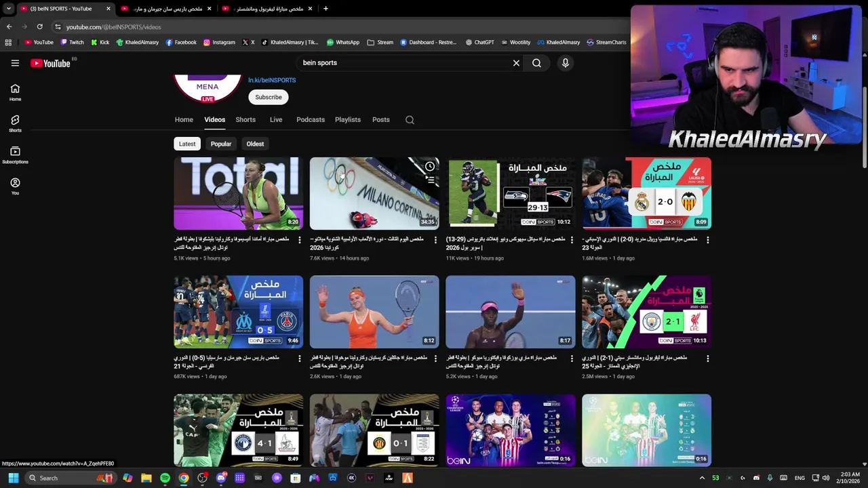Viewport: 868px width, 488px height.
Task: Clear the search box with X
Action: pyautogui.click(x=516, y=63)
